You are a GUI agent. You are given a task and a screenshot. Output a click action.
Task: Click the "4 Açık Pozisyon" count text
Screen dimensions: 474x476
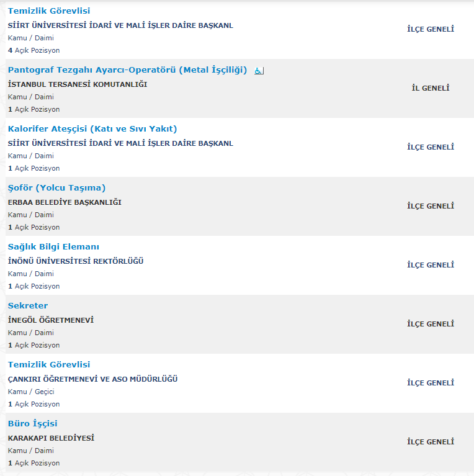pyautogui.click(x=34, y=50)
